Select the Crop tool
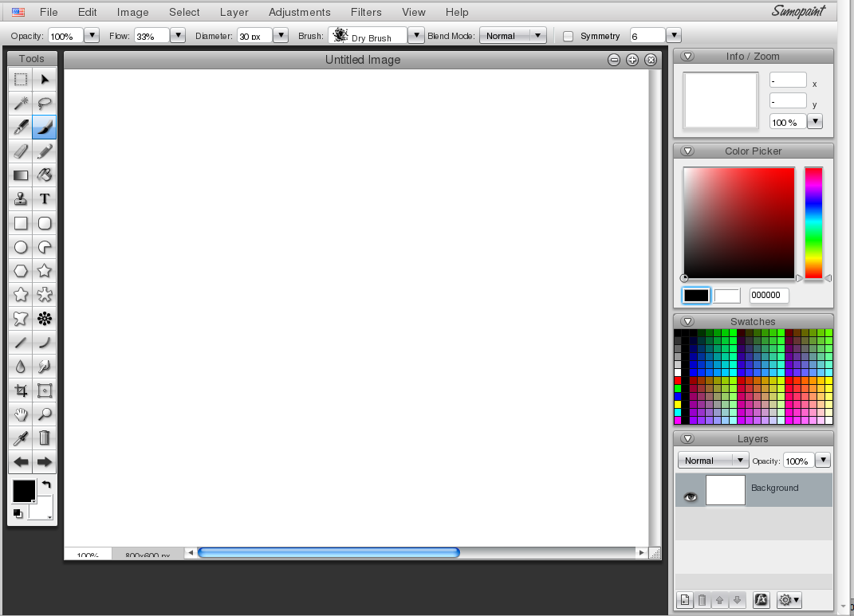Screen dimensions: 854x616 point(21,390)
